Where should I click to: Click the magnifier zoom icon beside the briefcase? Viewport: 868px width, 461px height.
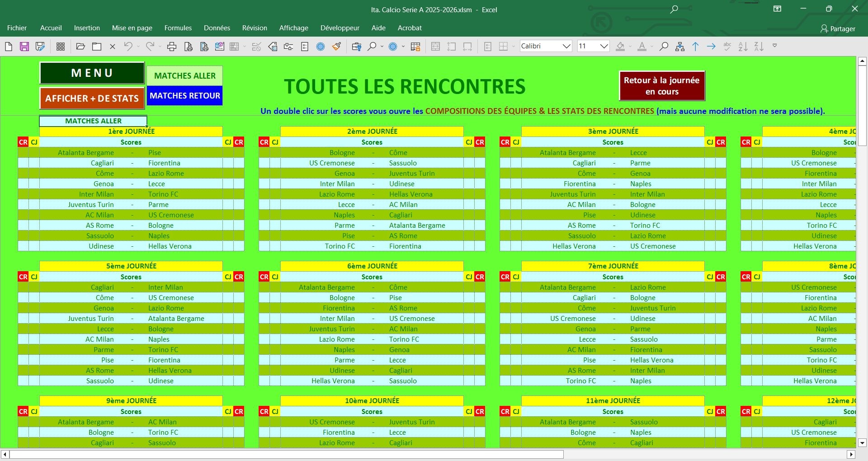click(x=372, y=46)
